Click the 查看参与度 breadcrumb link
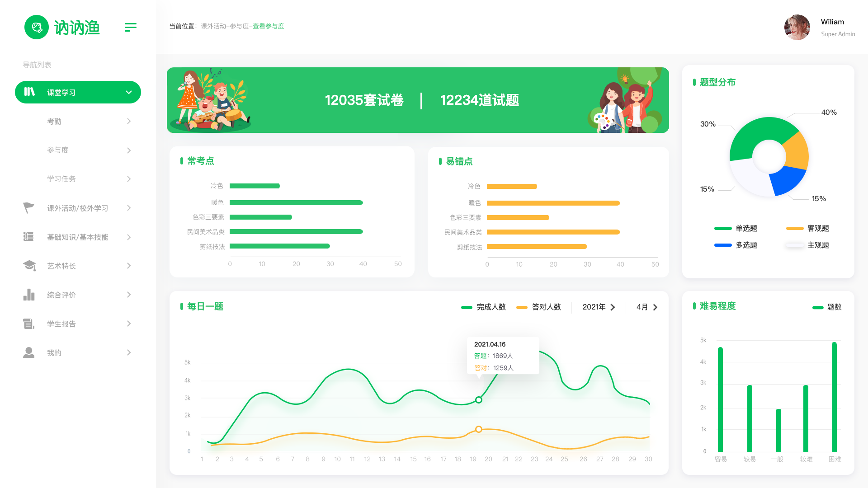 click(x=269, y=26)
